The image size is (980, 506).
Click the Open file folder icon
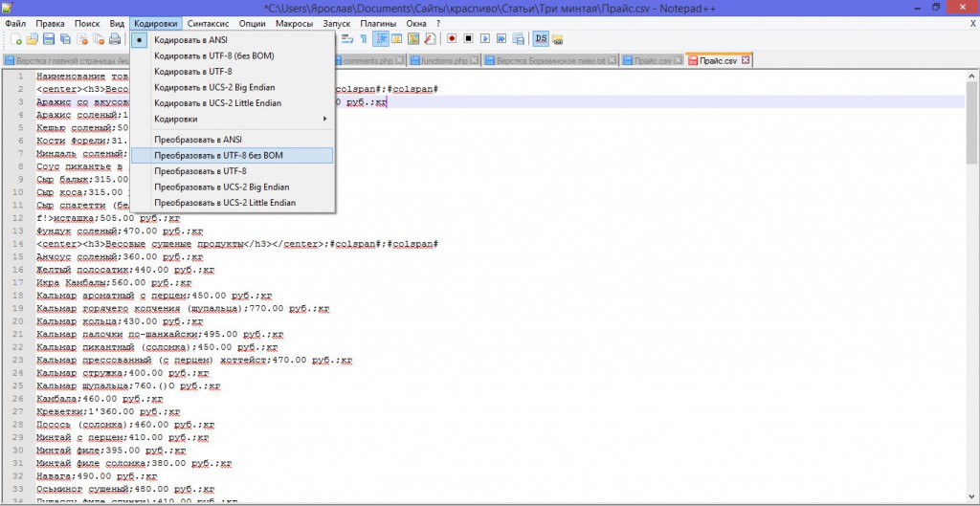(x=33, y=39)
